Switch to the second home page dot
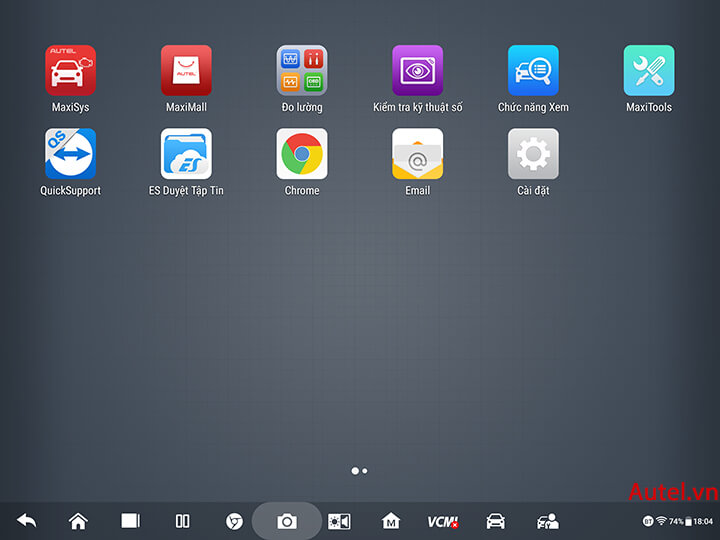Image resolution: width=720 pixels, height=540 pixels. point(365,471)
